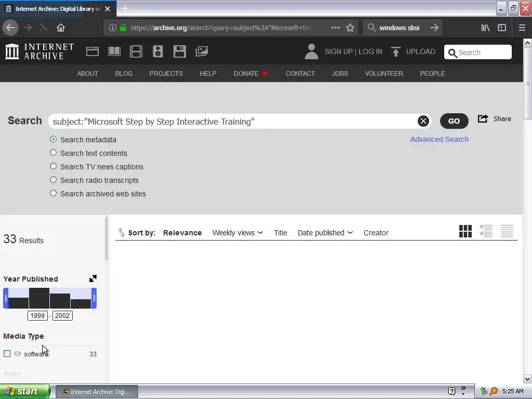
Task: Click the user avatar icon
Action: pos(311,51)
